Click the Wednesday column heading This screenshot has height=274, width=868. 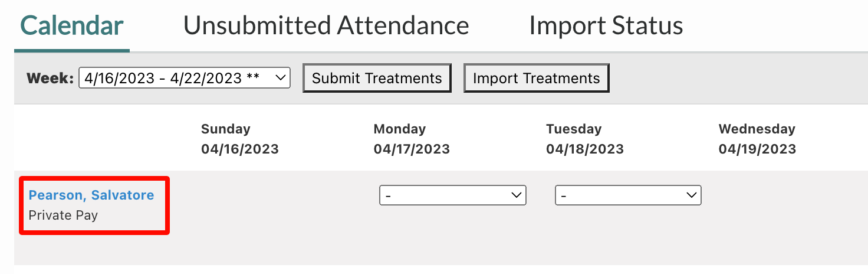click(x=757, y=129)
